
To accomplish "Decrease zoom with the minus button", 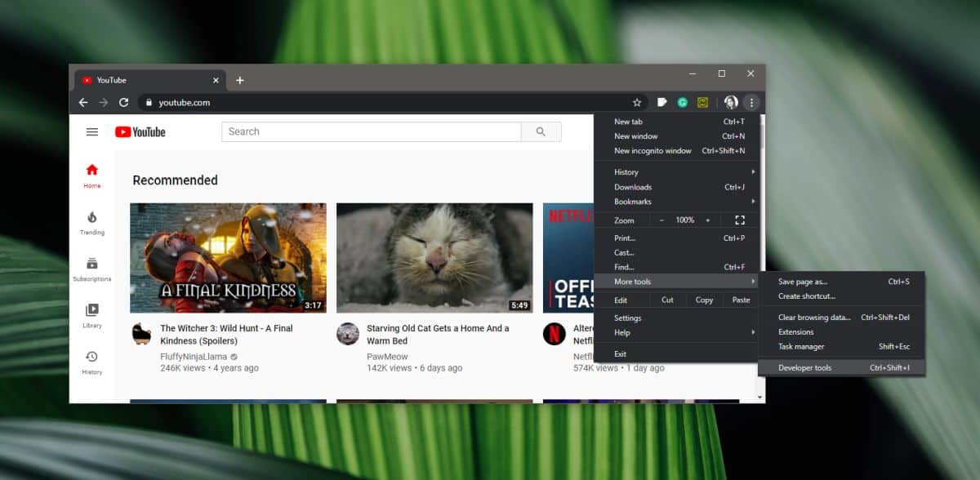I will click(661, 220).
